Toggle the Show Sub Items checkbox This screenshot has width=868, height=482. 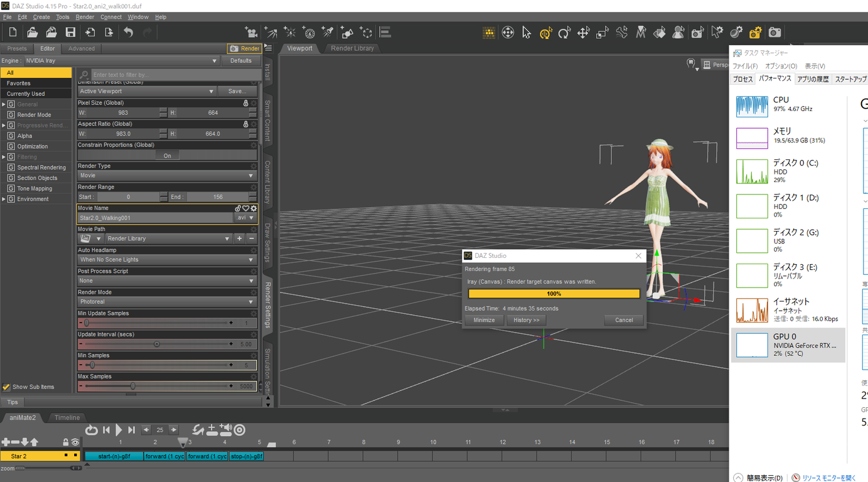click(x=6, y=387)
